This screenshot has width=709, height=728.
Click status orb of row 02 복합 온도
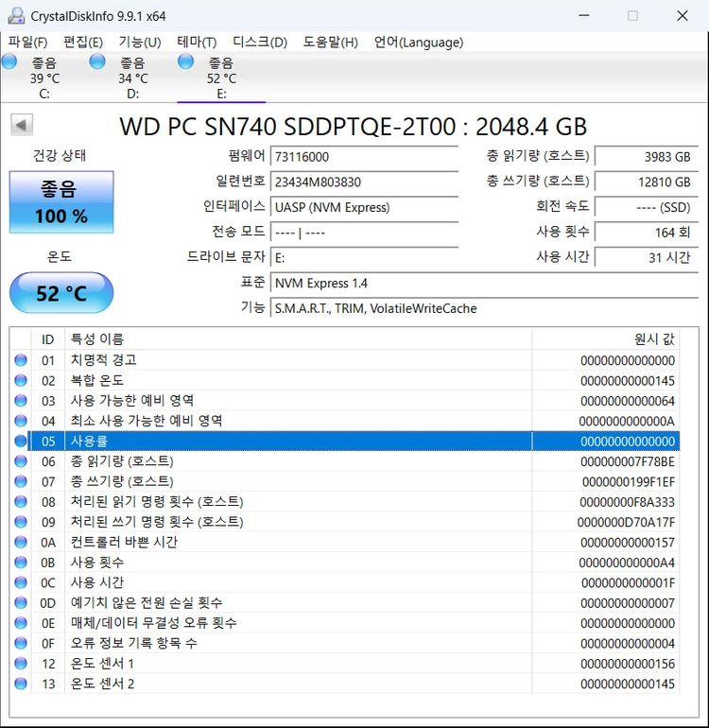(21, 381)
